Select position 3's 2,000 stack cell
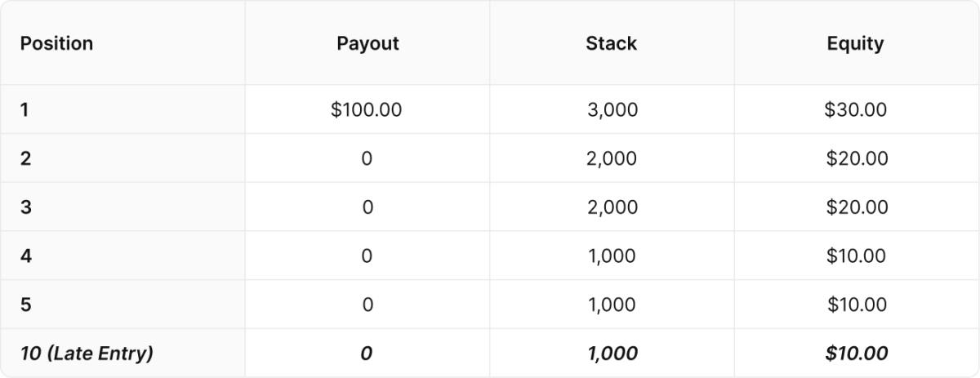The image size is (980, 378). click(612, 207)
